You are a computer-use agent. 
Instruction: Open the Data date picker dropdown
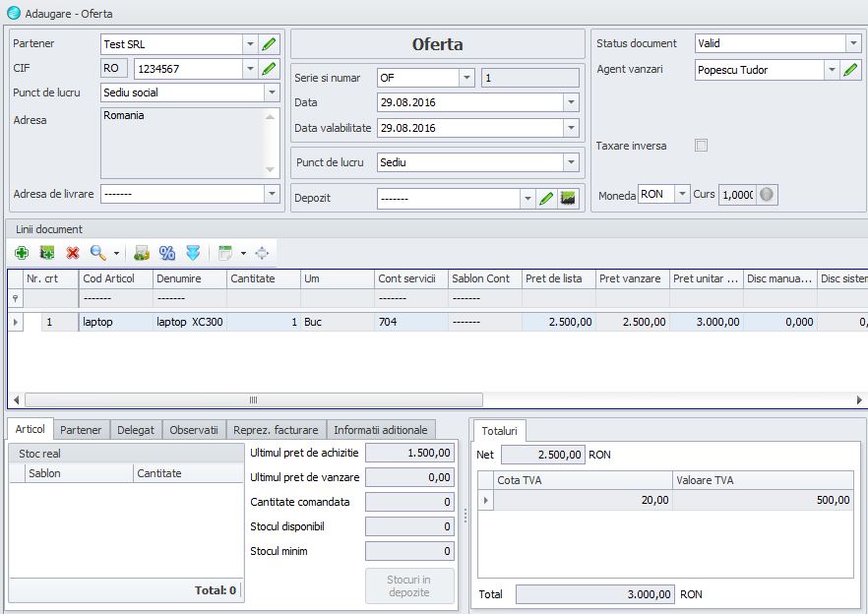click(571, 102)
